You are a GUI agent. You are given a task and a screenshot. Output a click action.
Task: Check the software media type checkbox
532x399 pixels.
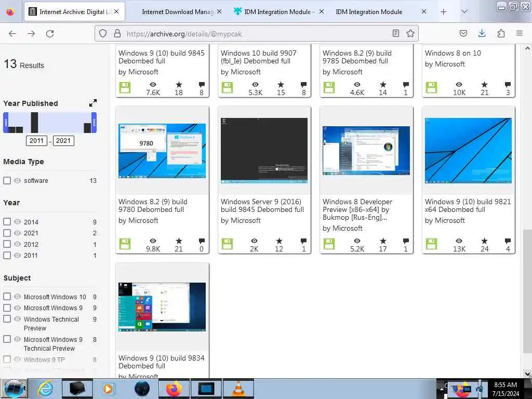(7, 180)
